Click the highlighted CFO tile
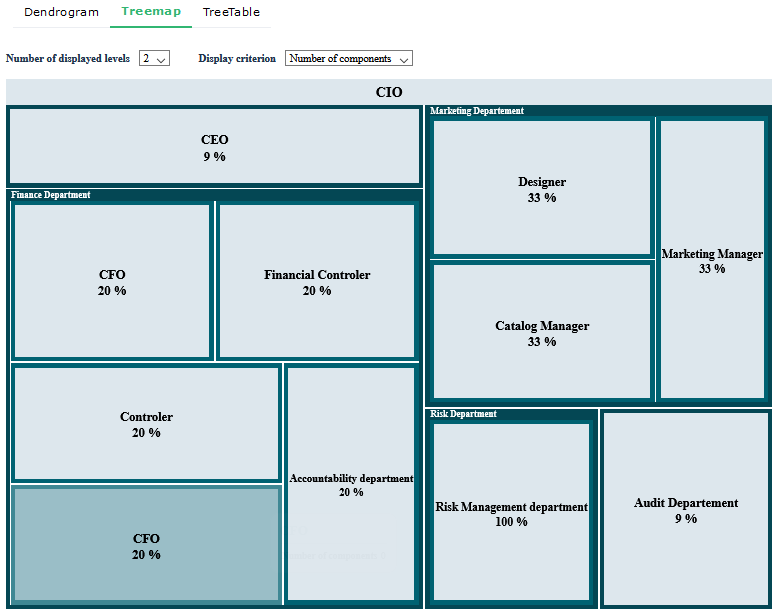The height and width of the screenshot is (613, 777). click(146, 545)
